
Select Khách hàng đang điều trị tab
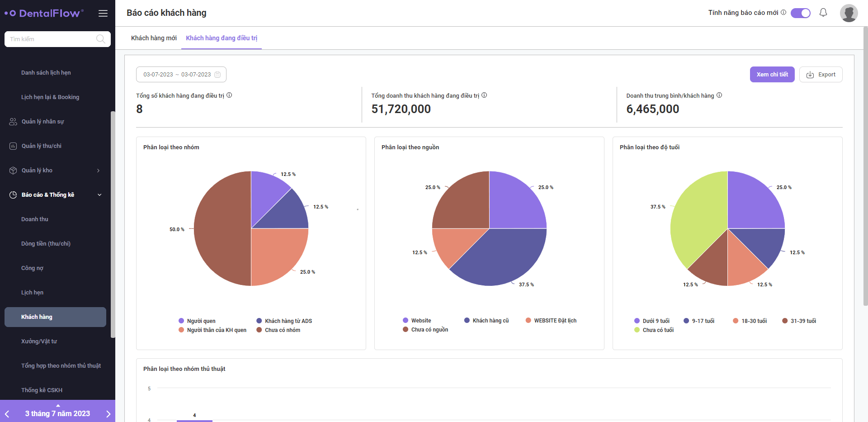pos(222,38)
